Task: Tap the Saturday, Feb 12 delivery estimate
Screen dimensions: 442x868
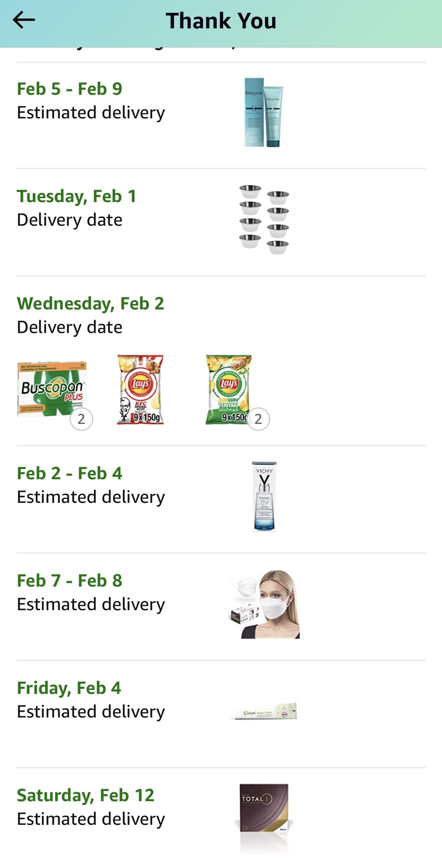Action: [86, 795]
